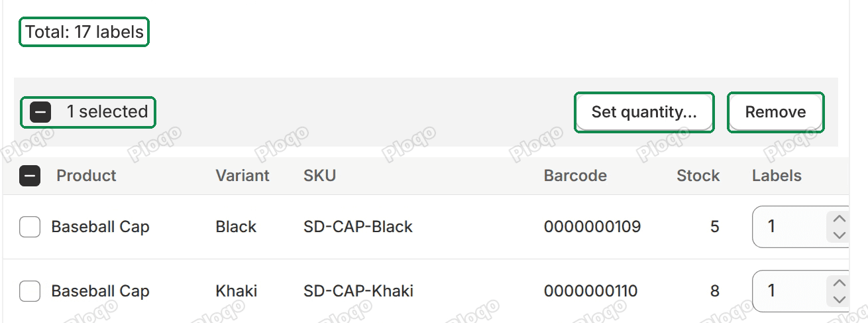Click the Stock column header
The width and height of the screenshot is (868, 323).
pos(698,176)
